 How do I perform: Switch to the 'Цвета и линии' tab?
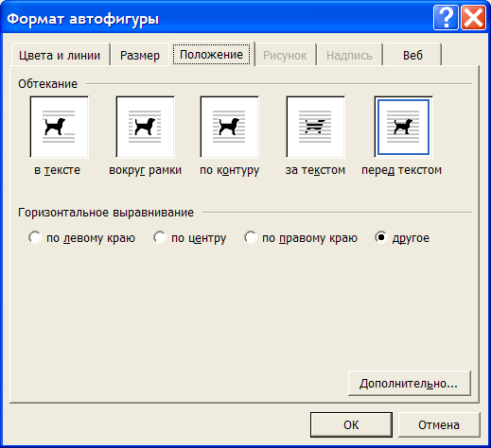click(60, 55)
